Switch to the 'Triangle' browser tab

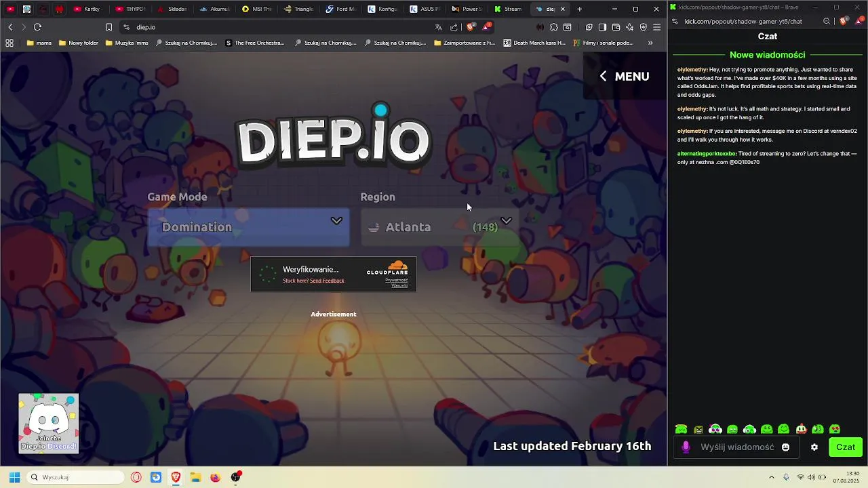coord(299,9)
